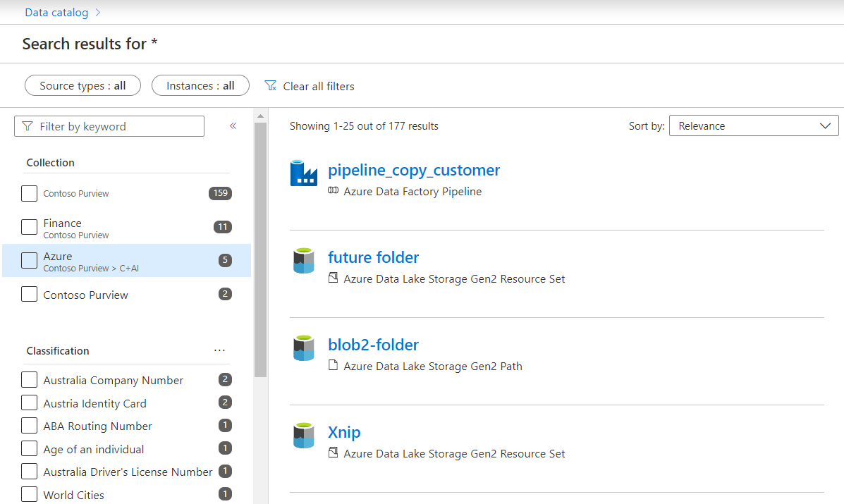
Task: Check the Azure collection checkbox
Action: pyautogui.click(x=29, y=260)
